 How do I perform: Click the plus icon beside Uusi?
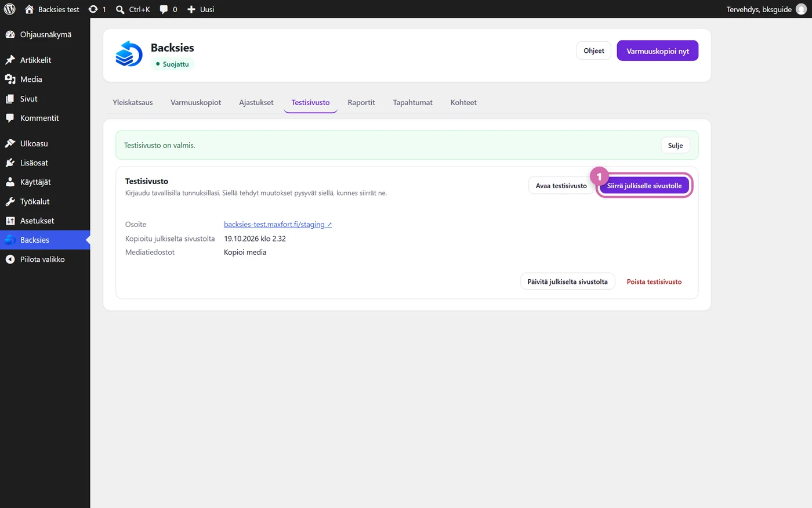[x=191, y=9]
